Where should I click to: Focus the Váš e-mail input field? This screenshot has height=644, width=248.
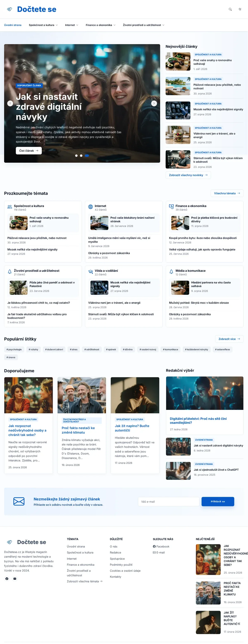[169, 502]
